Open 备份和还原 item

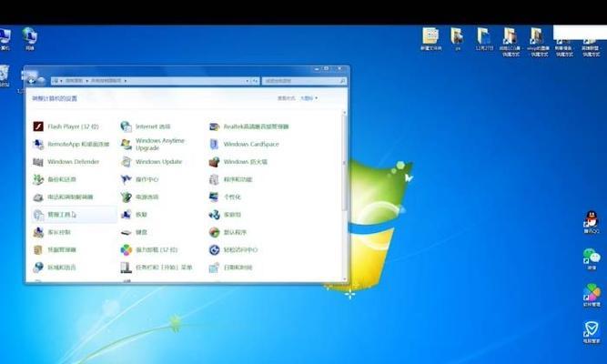point(55,179)
